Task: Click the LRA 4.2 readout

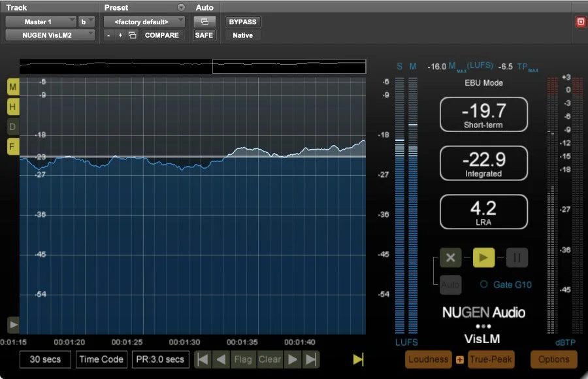Action: [x=483, y=212]
